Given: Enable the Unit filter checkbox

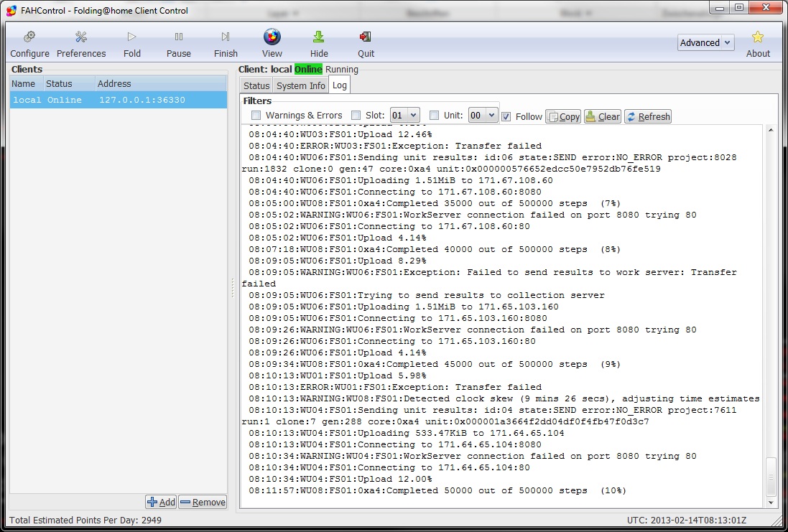Looking at the screenshot, I should click(434, 116).
